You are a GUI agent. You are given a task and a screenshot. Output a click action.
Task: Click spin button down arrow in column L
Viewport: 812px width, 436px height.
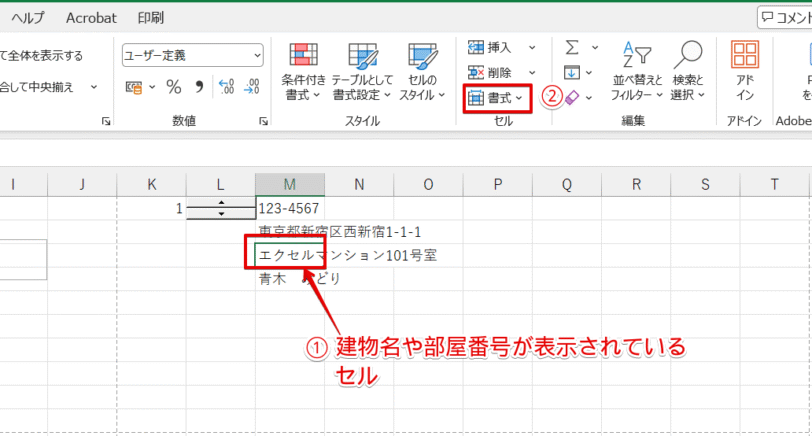pyautogui.click(x=221, y=213)
